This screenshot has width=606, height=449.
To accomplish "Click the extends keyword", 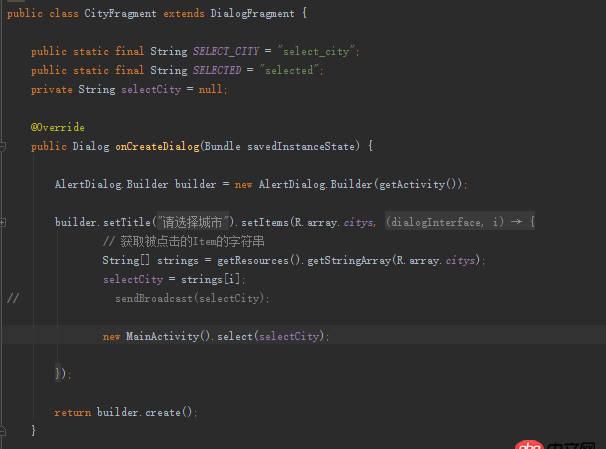I will [184, 14].
